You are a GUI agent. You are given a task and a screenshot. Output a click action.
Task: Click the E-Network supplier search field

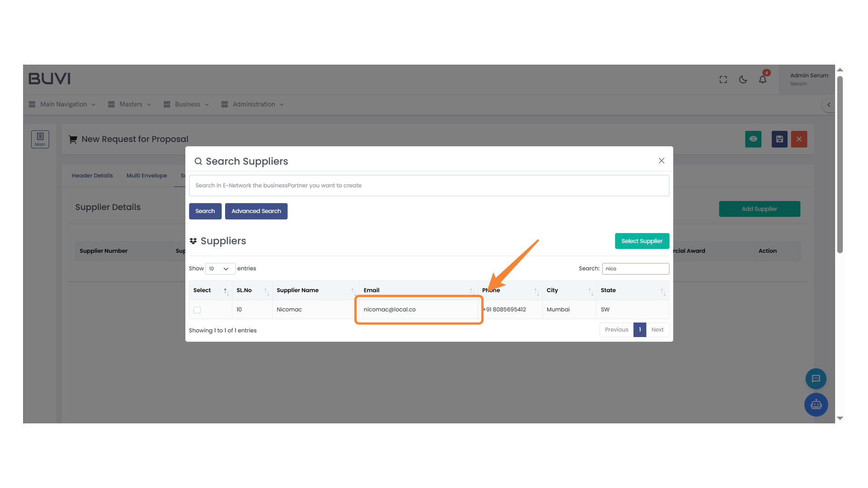tap(429, 186)
